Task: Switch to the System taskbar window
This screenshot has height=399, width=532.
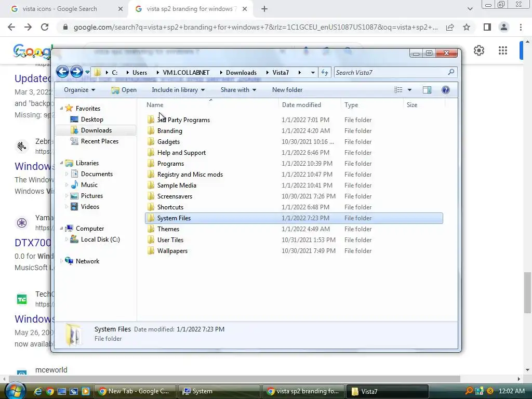Action: tap(219, 391)
